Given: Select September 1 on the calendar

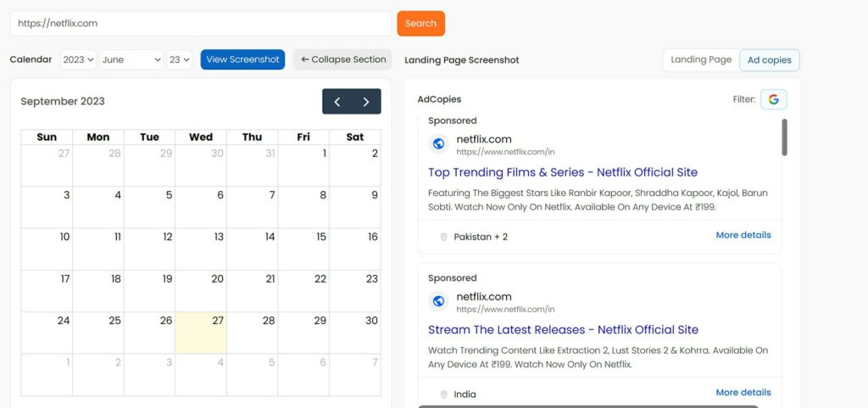Looking at the screenshot, I should (303, 165).
